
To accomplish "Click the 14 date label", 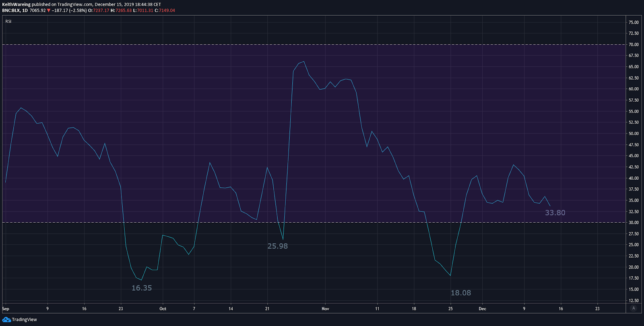I will [x=231, y=309].
